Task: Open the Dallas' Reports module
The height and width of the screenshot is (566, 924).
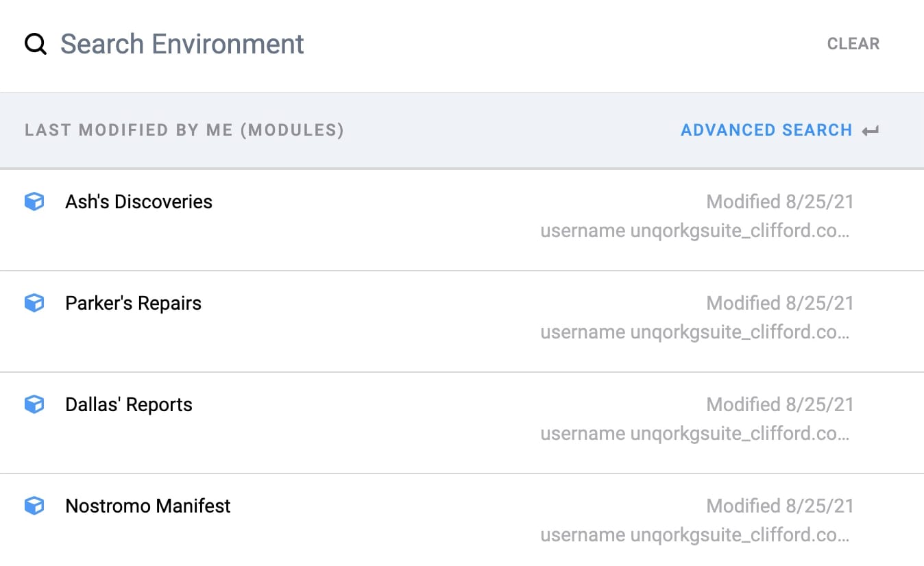Action: 129,404
